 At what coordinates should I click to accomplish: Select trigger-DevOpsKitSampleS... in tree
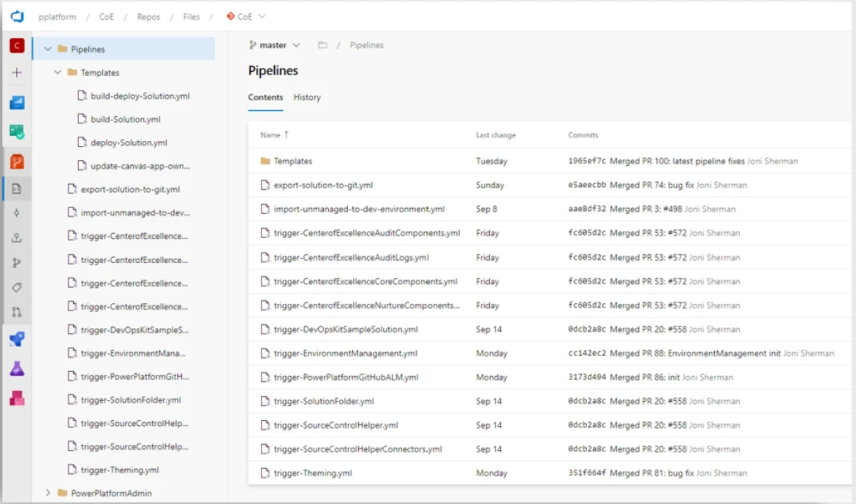(x=135, y=329)
